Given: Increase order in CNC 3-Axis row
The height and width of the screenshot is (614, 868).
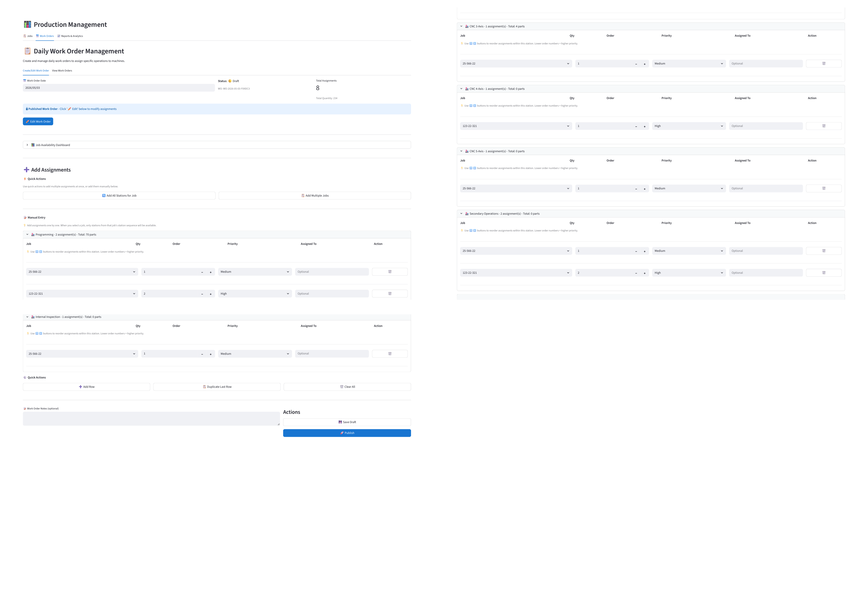Looking at the screenshot, I should click(x=645, y=64).
